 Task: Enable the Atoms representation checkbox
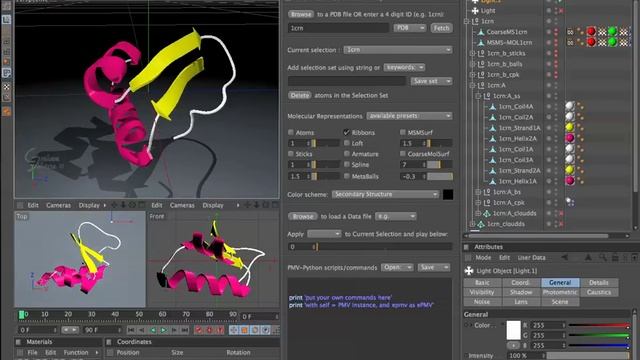tap(291, 132)
